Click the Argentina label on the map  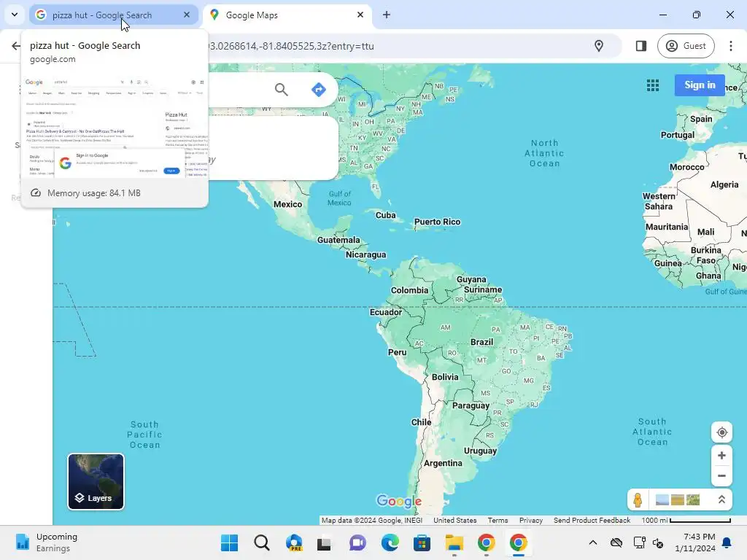[443, 463]
